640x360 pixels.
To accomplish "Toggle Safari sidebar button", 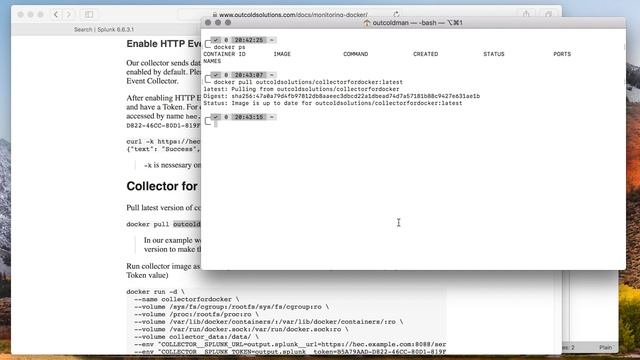I will (x=89, y=14).
